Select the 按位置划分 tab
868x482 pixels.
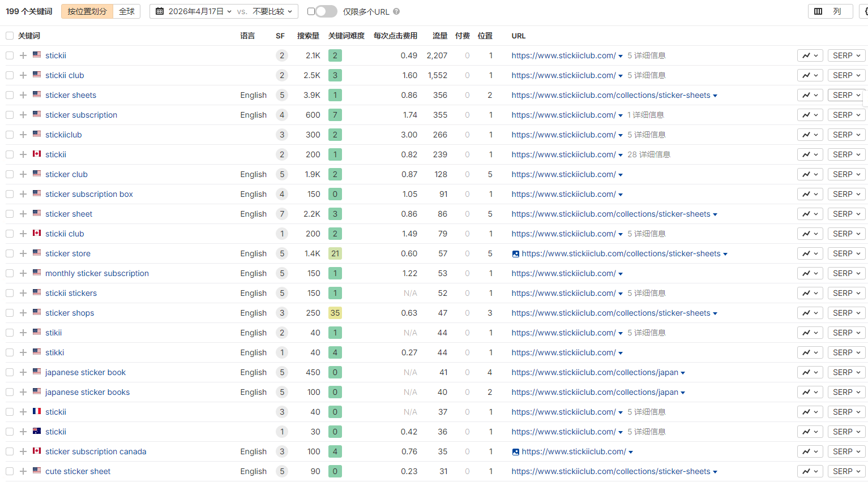tap(87, 11)
